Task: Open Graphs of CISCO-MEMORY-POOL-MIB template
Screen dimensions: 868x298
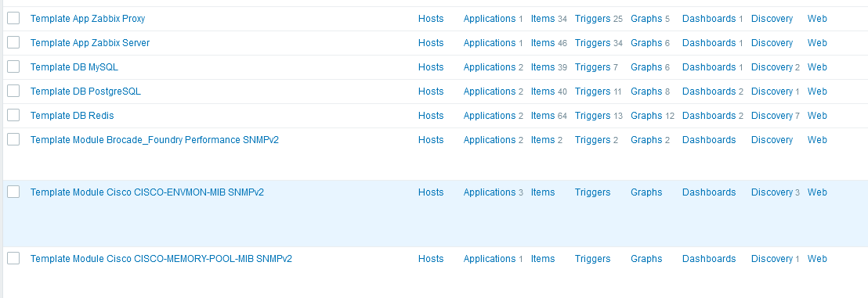Action: pyautogui.click(x=646, y=259)
